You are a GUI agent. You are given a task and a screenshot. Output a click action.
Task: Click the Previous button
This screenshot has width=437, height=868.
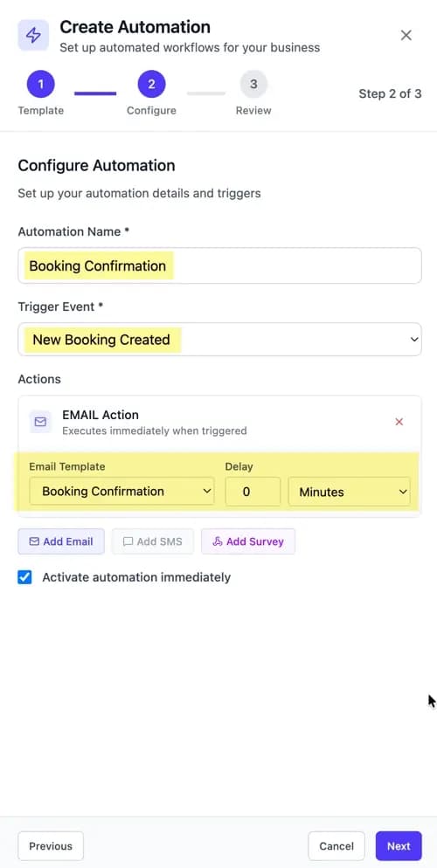(x=51, y=846)
